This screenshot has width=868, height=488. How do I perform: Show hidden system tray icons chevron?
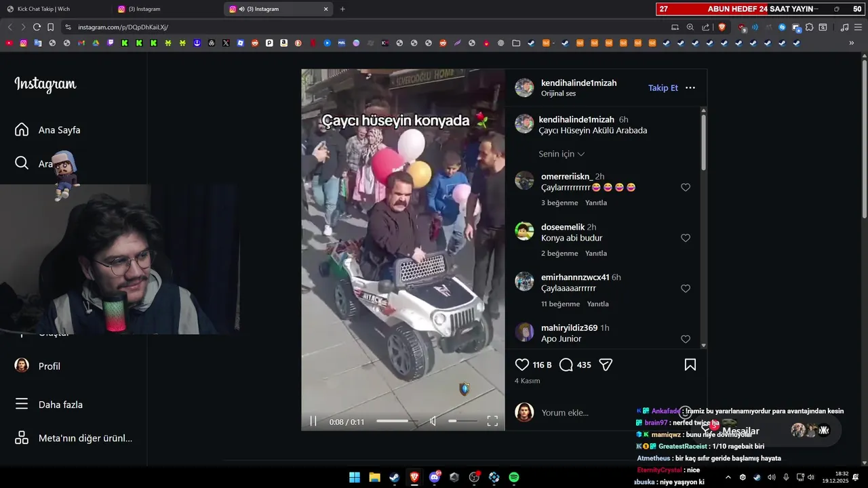point(728,477)
